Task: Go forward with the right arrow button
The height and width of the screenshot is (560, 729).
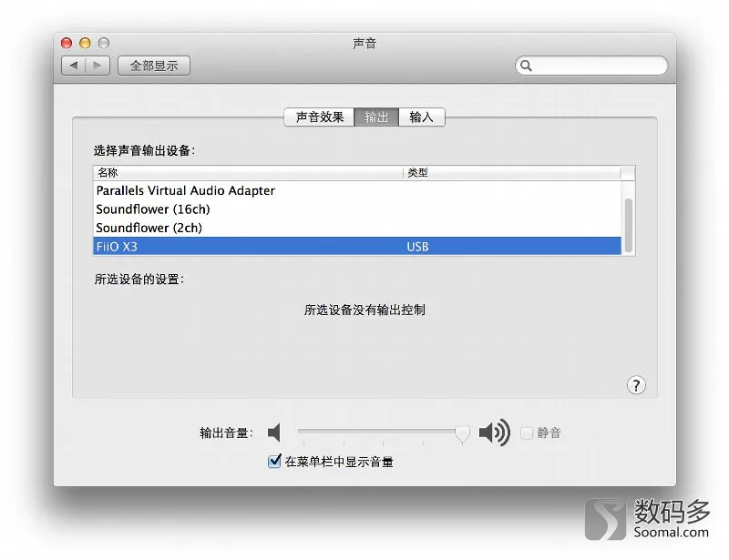Action: (98, 66)
